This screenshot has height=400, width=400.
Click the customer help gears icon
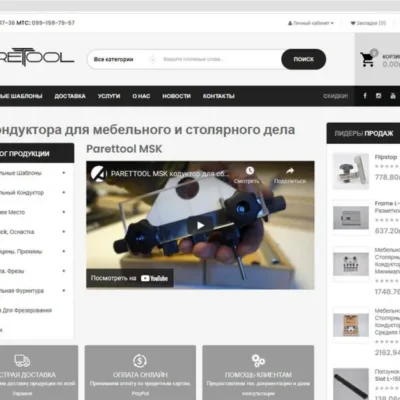(x=258, y=360)
